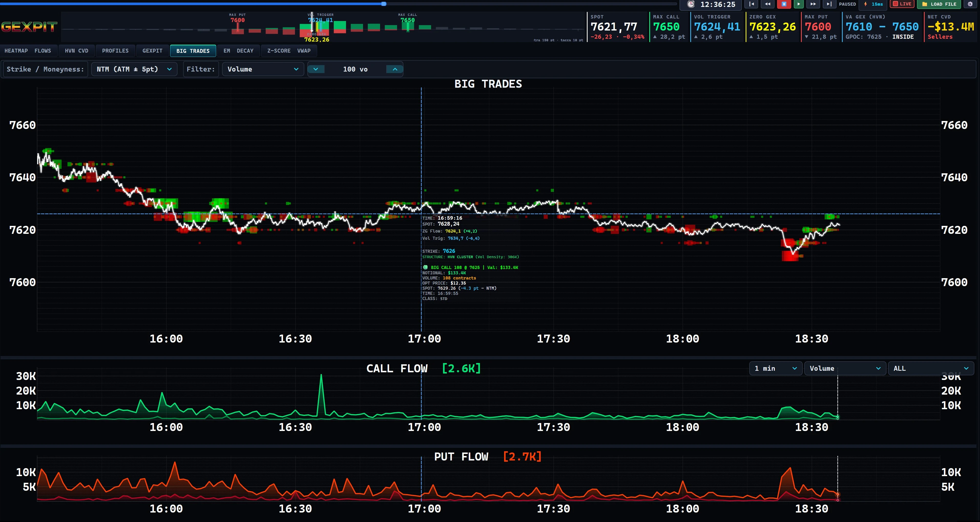Rewind the replay
The height and width of the screenshot is (522, 980).
767,4
